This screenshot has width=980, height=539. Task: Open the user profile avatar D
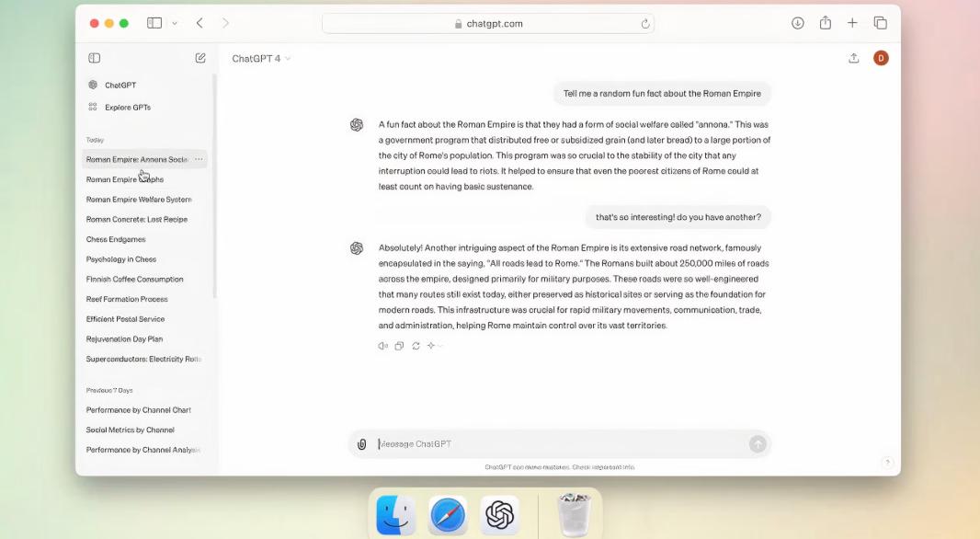pos(881,58)
